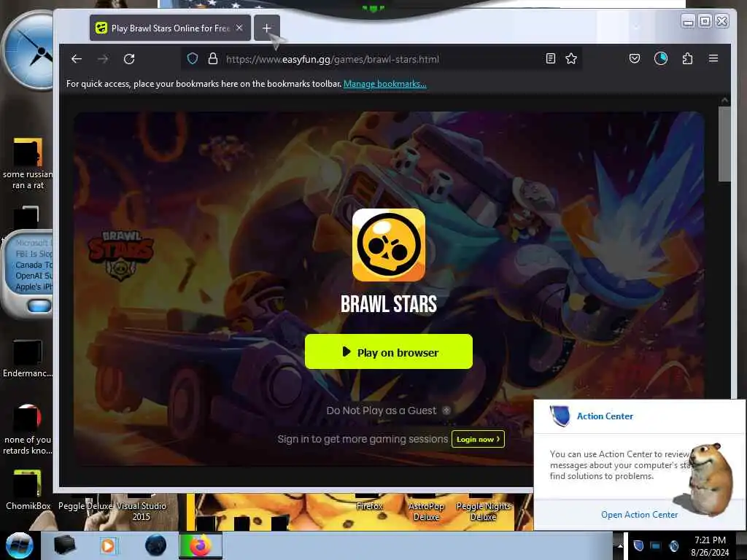This screenshot has width=747, height=560.
Task: Select Peggle Deluxe desktop shortcut
Action: [x=85, y=506]
